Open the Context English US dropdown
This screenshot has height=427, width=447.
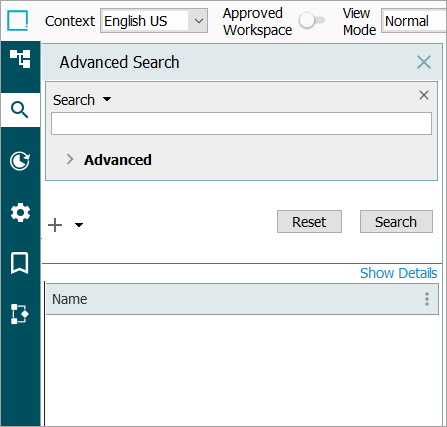point(154,21)
